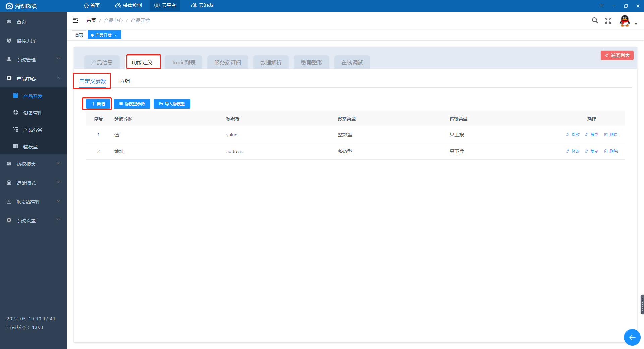Select the 自定义参数 sub-tab
Viewport: 644px width, 349px height.
93,81
